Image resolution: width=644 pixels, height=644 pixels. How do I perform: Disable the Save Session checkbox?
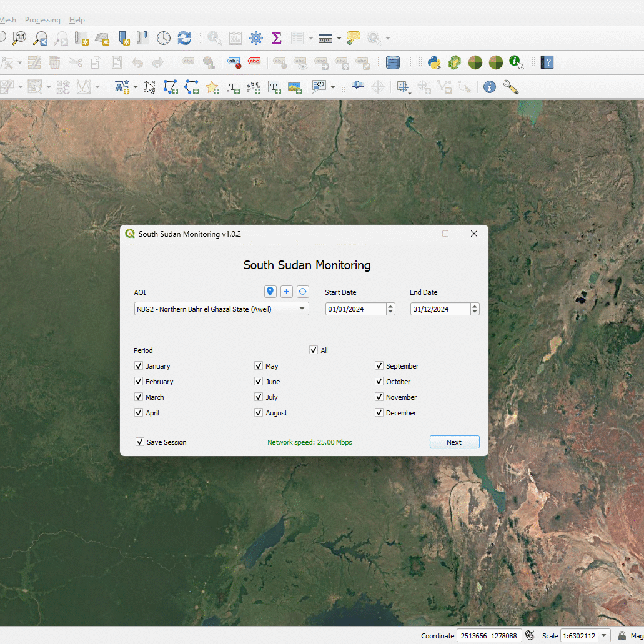tap(140, 442)
